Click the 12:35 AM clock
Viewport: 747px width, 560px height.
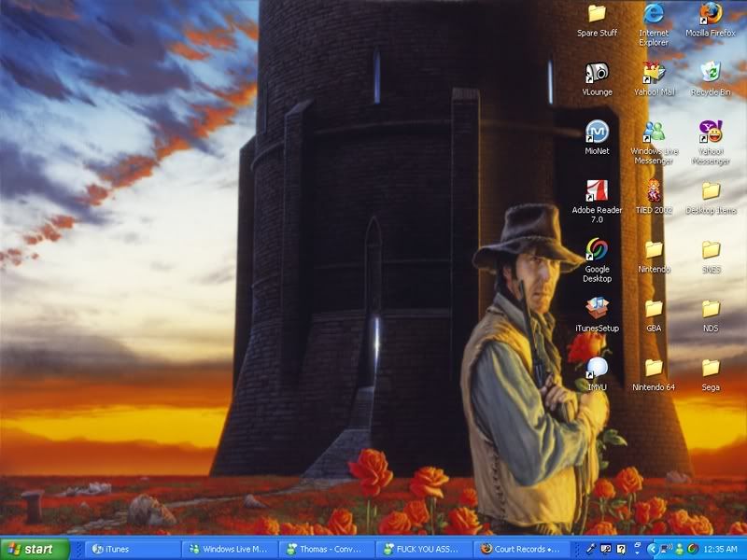[x=720, y=549]
